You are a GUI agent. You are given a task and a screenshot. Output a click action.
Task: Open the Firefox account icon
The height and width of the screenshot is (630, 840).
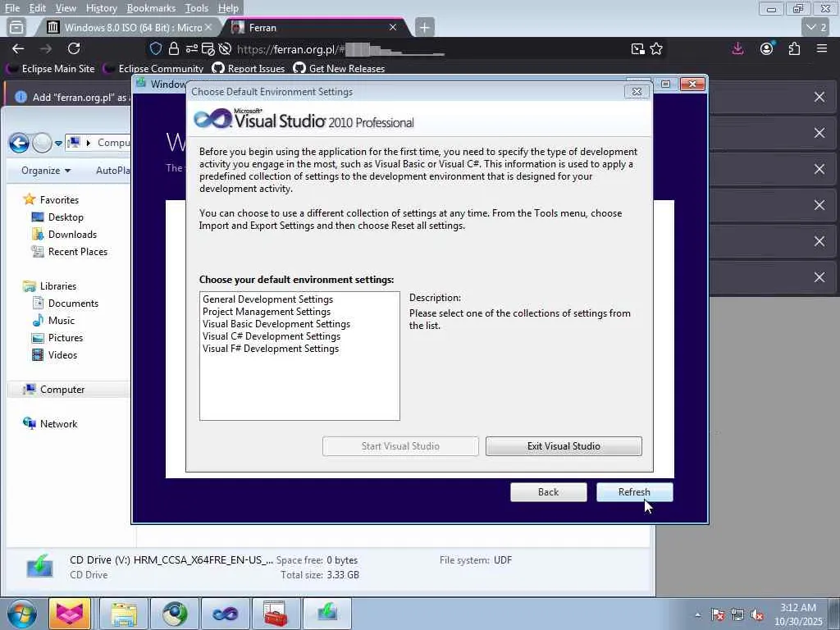(767, 48)
